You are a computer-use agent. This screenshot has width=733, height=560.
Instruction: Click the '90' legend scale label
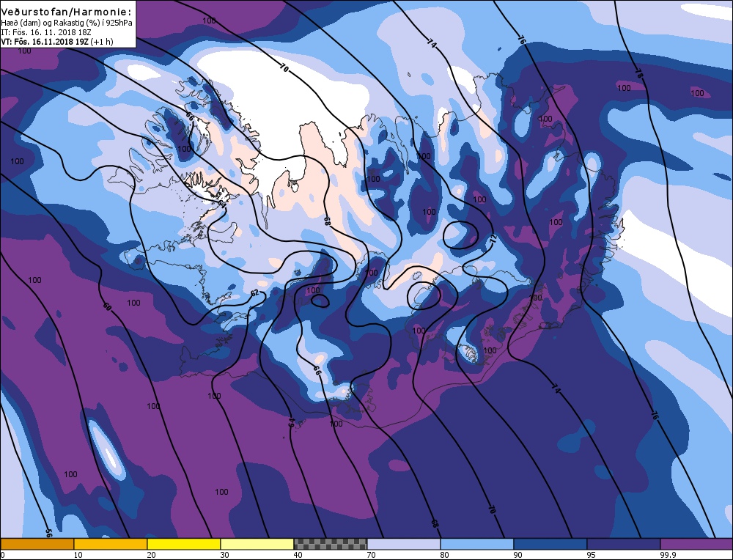(x=518, y=555)
